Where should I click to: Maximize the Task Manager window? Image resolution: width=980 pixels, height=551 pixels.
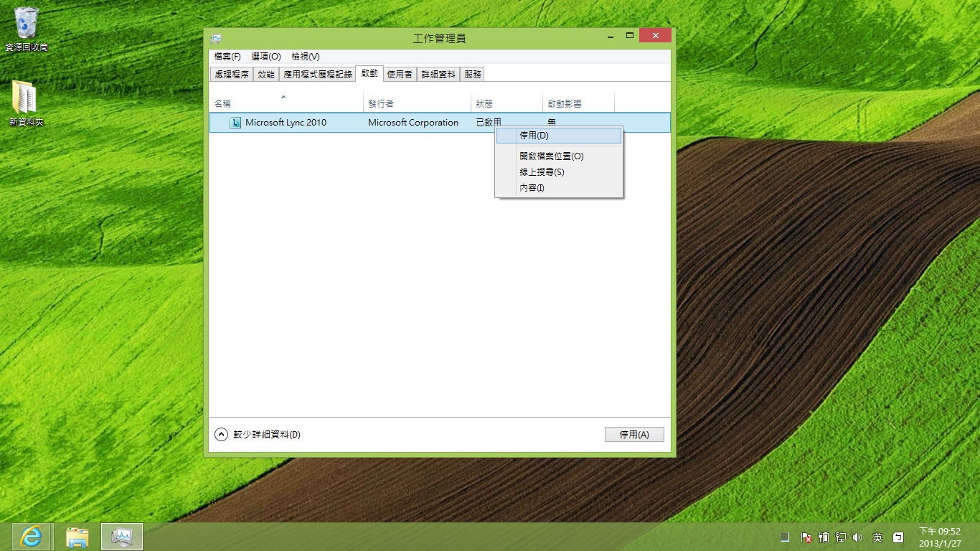[630, 36]
